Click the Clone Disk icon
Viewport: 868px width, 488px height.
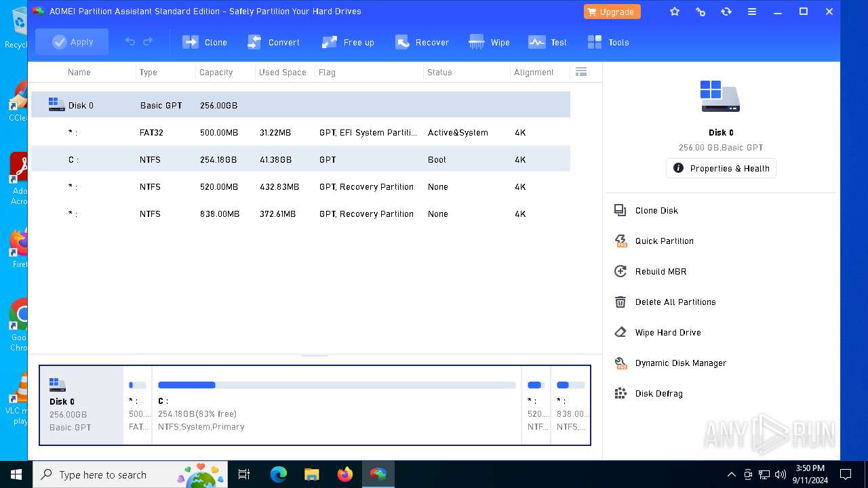click(x=620, y=210)
